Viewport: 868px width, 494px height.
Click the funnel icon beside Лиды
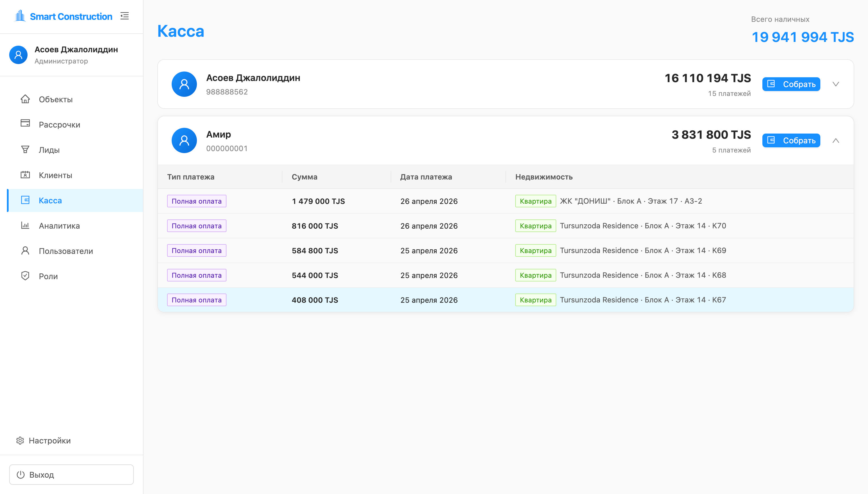25,149
